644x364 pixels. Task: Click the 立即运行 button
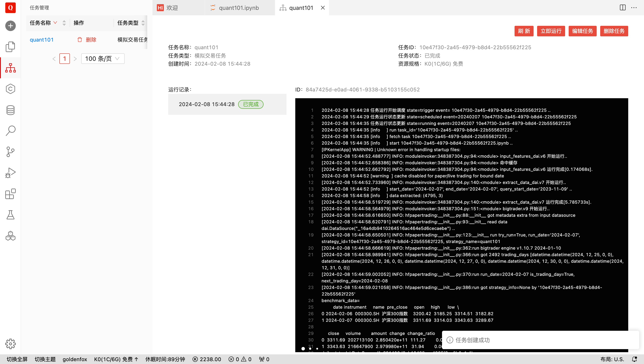[551, 31]
